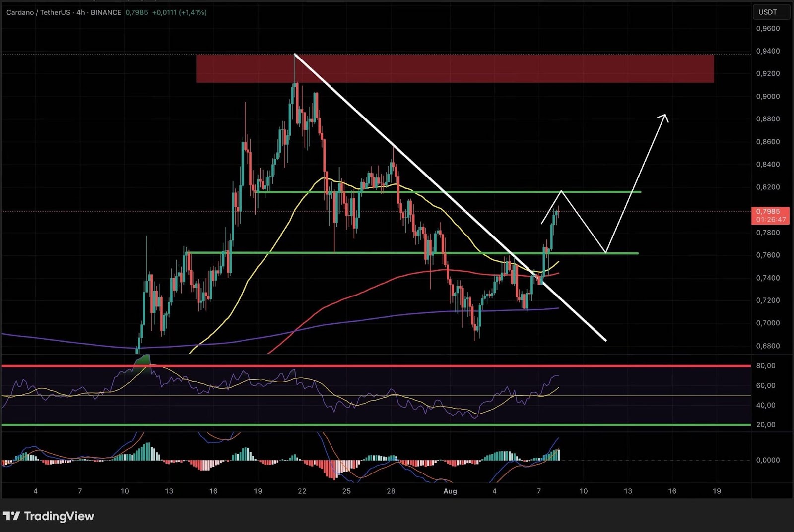Click the 0,7600 price axis label
The height and width of the screenshot is (532, 794).
coord(768,255)
